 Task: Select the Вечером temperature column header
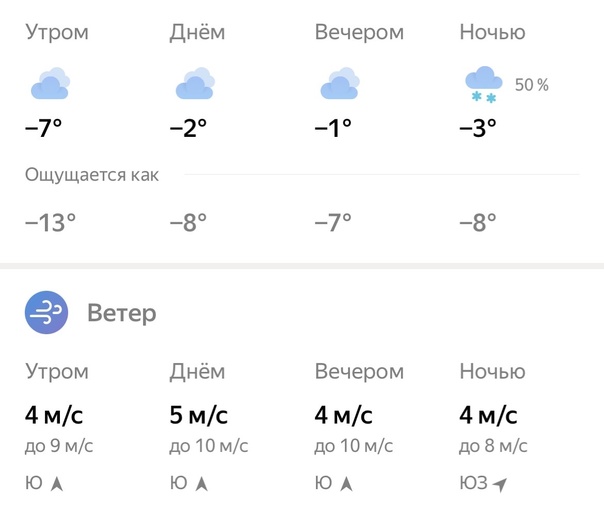(x=359, y=32)
